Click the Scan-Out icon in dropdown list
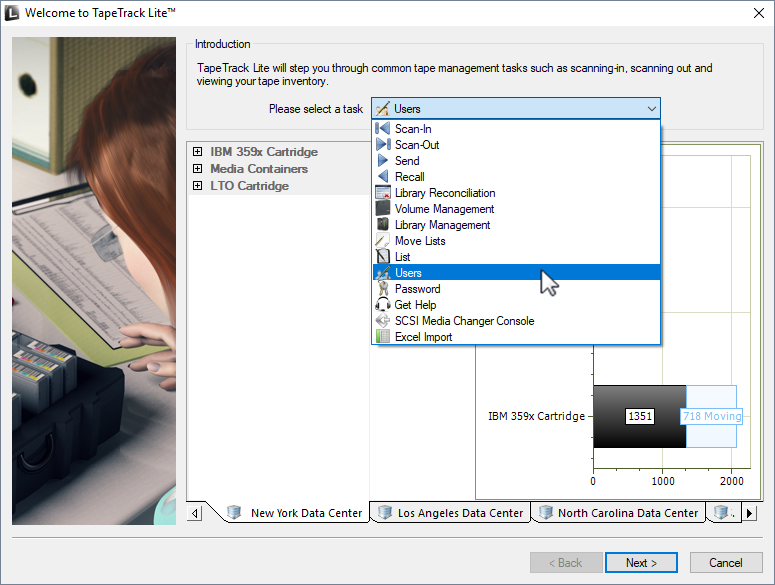 (383, 144)
